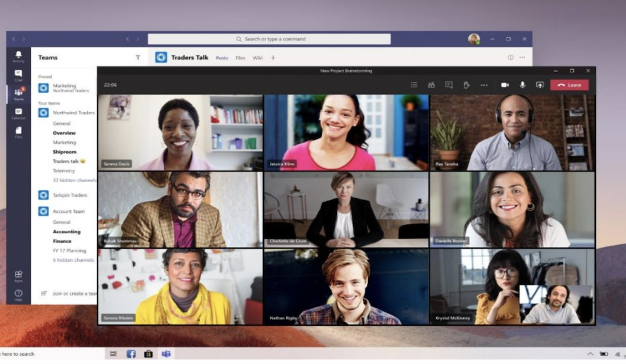Launch Facebook from the Windows taskbar
The height and width of the screenshot is (364, 626).
pyautogui.click(x=130, y=354)
